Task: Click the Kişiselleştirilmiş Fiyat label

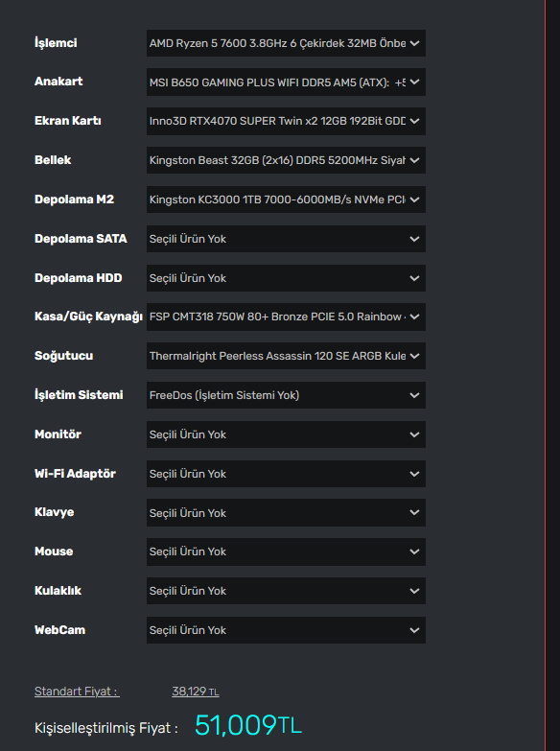Action: (106, 728)
